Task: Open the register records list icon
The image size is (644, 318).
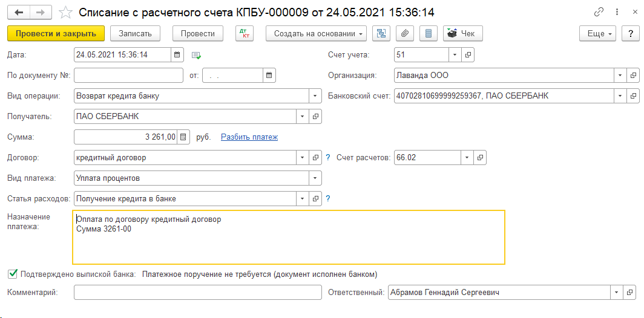Action: coord(429,34)
